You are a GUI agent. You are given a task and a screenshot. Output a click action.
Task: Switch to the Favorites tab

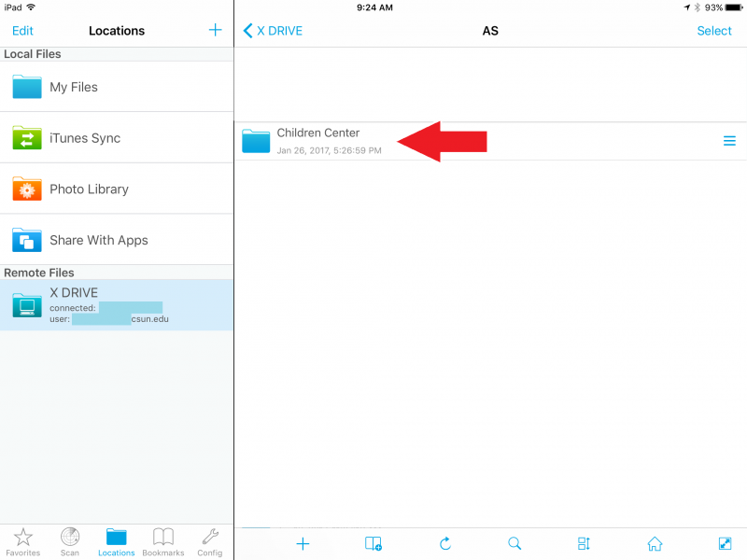[x=23, y=541]
